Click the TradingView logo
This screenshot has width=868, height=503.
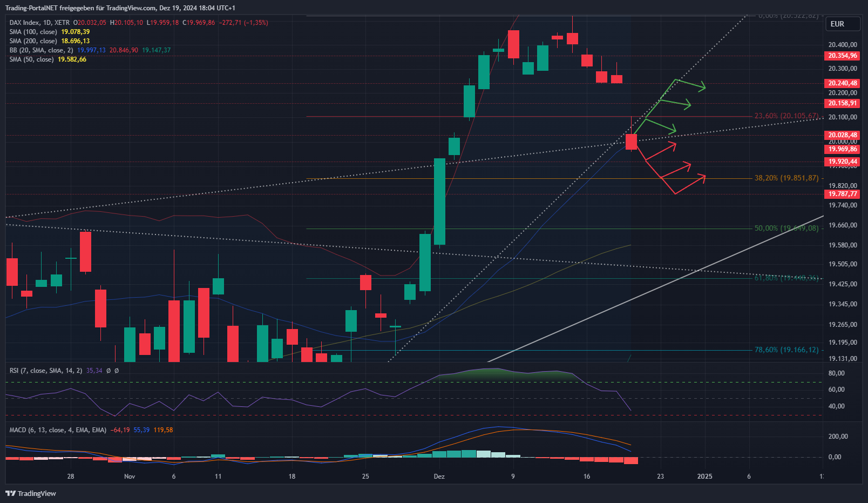(31, 493)
